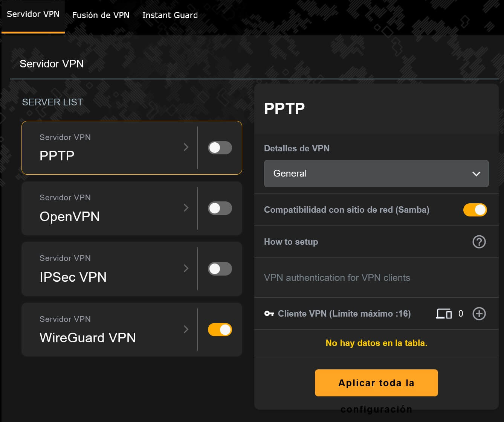The width and height of the screenshot is (504, 422).
Task: Open PPTP details via its chevron arrow
Action: tap(186, 147)
